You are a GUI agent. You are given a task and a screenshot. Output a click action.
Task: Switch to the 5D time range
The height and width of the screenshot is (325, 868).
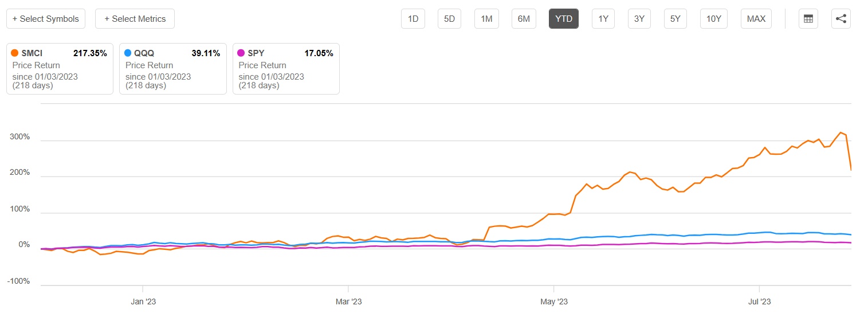tap(450, 19)
